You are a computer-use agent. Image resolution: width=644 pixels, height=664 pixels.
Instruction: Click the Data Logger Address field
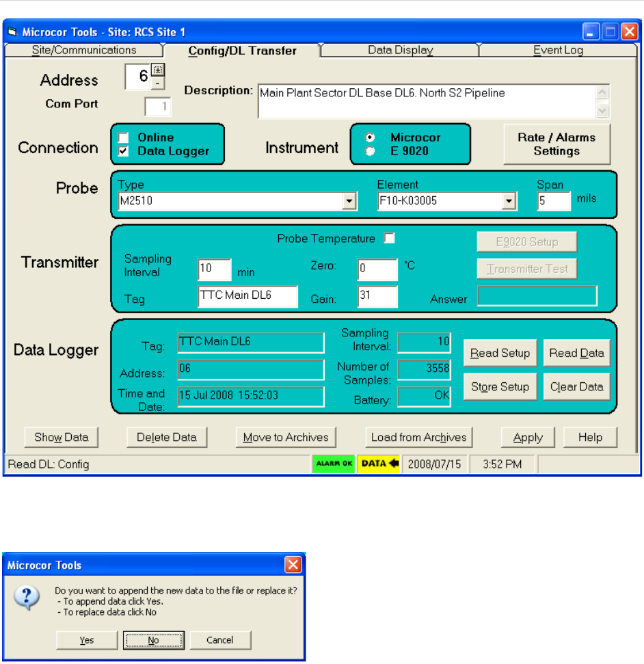click(251, 370)
